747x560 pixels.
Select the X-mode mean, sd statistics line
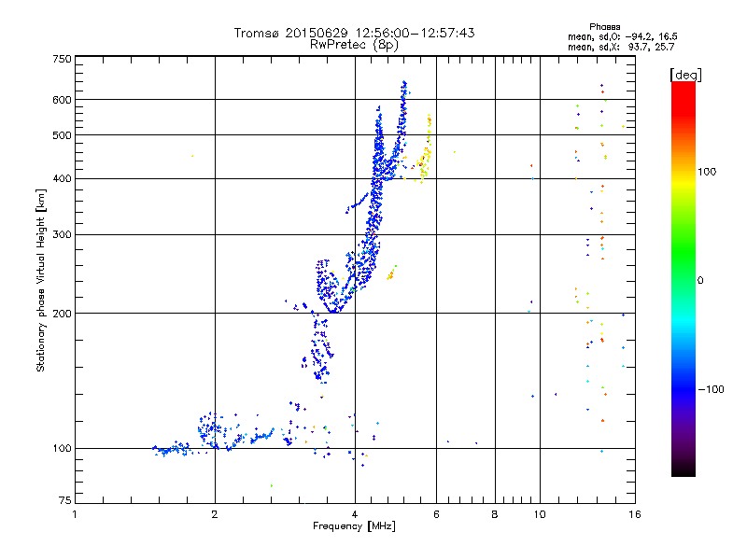(621, 46)
